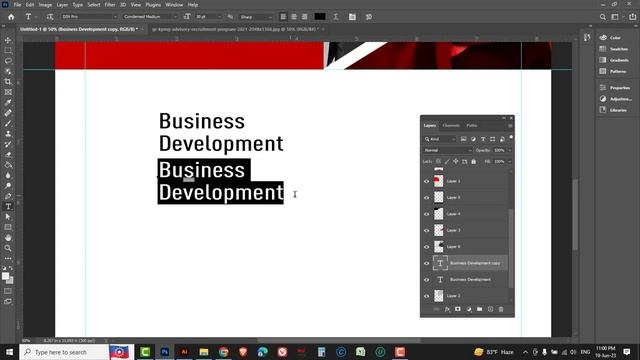
Task: Open the Window menu
Action: 174,5
